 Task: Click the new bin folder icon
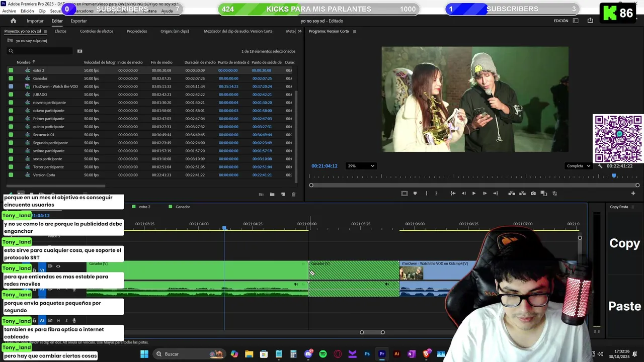click(x=272, y=194)
